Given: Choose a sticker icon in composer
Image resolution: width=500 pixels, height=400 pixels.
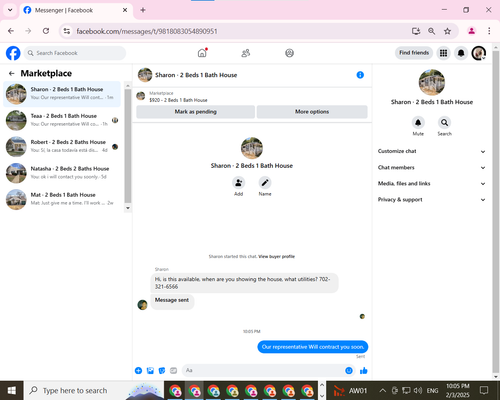Looking at the screenshot, I should (162, 370).
